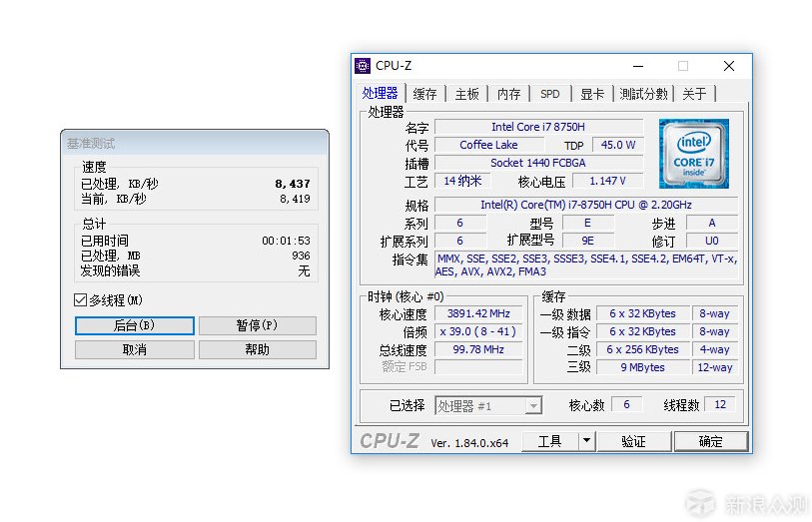Click the 14 纳米 process value

click(x=462, y=181)
